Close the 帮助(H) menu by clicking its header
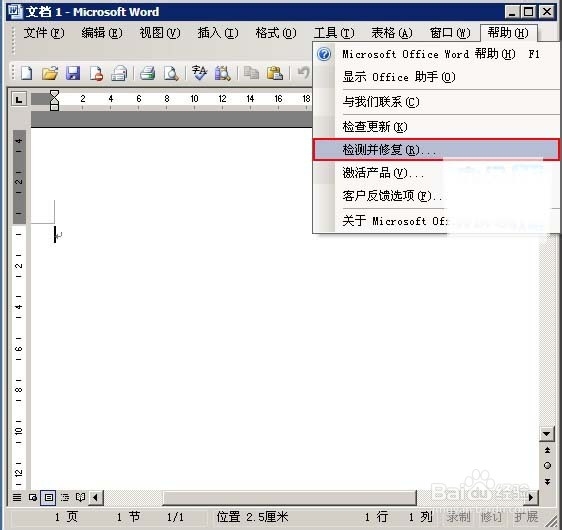 pos(508,33)
